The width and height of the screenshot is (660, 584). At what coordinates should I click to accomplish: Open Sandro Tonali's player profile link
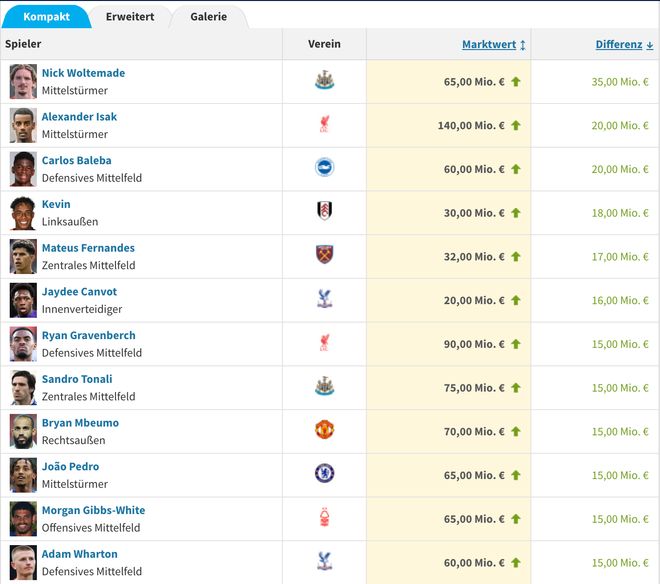77,379
